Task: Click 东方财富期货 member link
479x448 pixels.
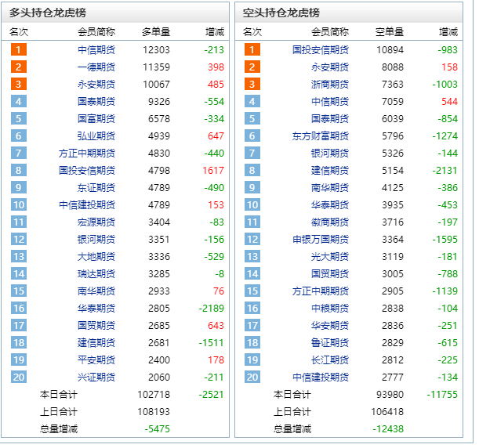Action: tap(321, 136)
